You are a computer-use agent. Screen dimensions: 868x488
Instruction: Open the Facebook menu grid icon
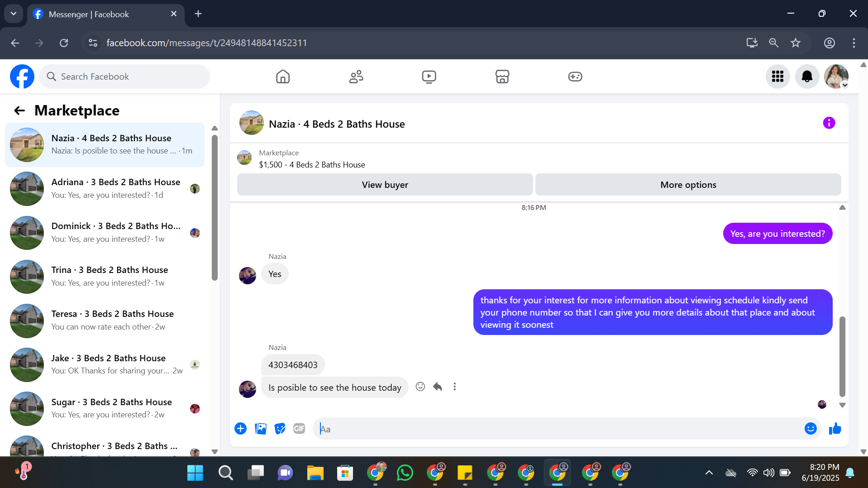[778, 77]
